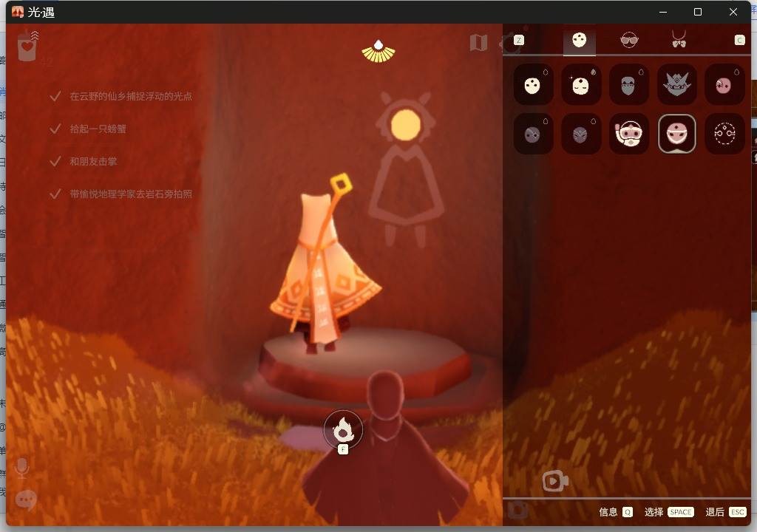The image size is (757, 532).
Task: Switch to the glasses face accessory tab
Action: [x=629, y=40]
